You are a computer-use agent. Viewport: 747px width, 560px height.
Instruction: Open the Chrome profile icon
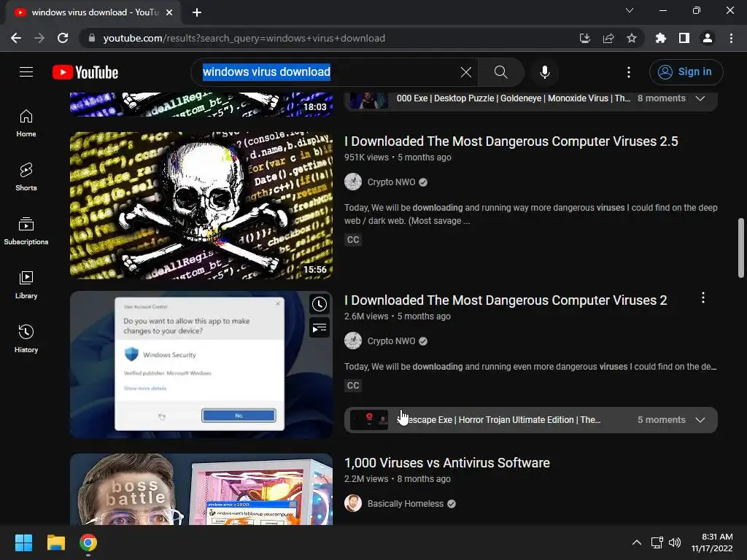tap(708, 38)
